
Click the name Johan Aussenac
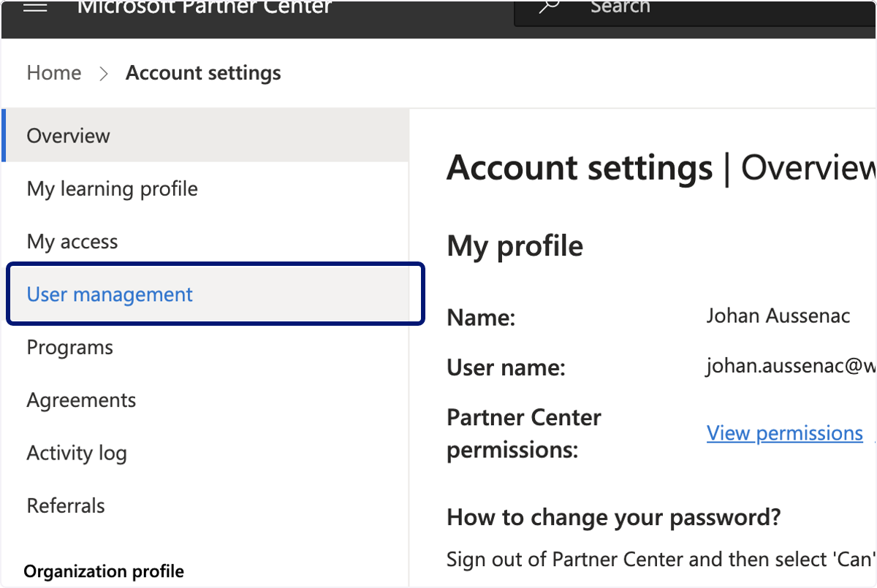[778, 316]
